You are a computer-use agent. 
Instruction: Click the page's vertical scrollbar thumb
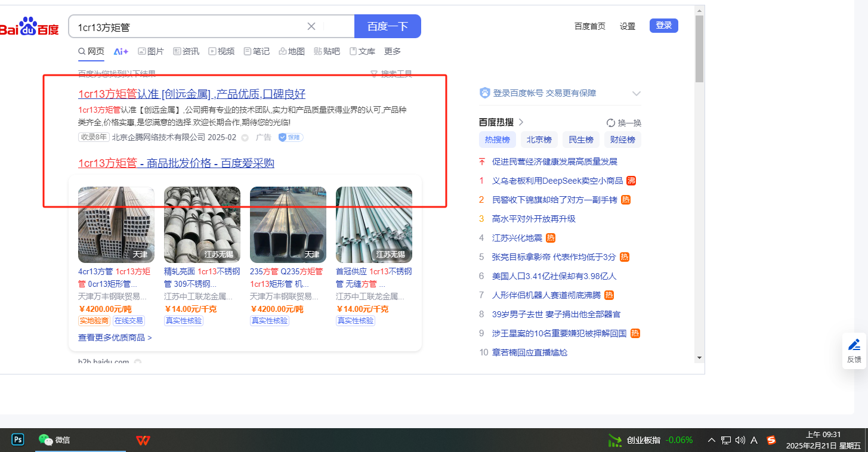tap(700, 49)
